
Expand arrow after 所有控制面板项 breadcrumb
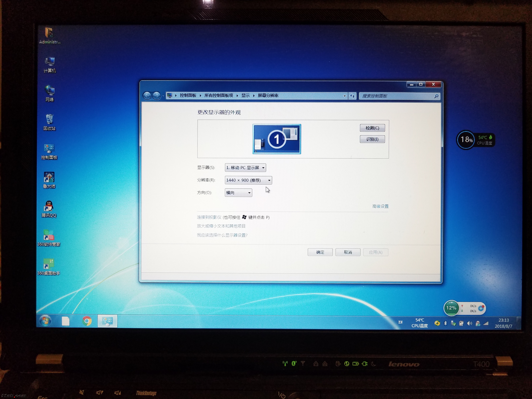tap(237, 96)
